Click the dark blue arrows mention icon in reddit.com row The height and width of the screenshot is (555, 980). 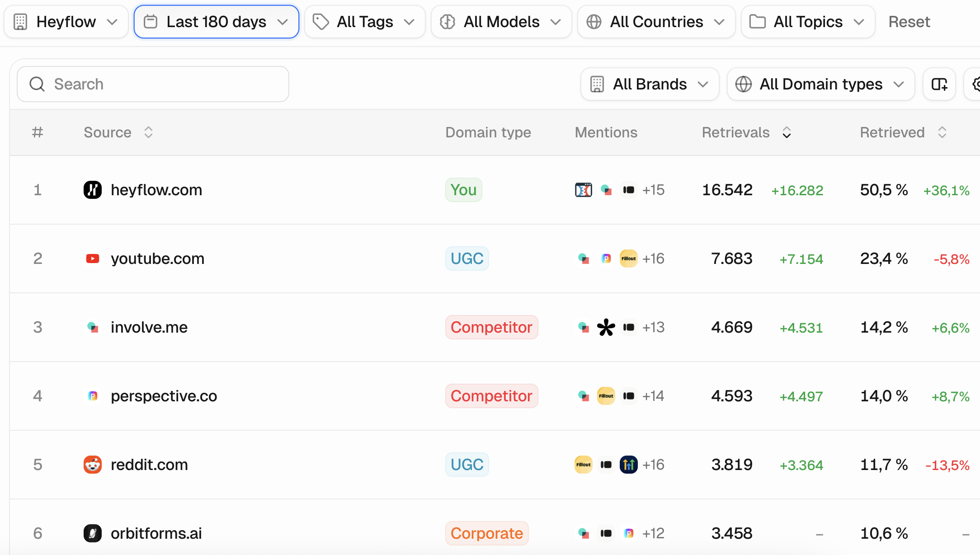pyautogui.click(x=629, y=465)
